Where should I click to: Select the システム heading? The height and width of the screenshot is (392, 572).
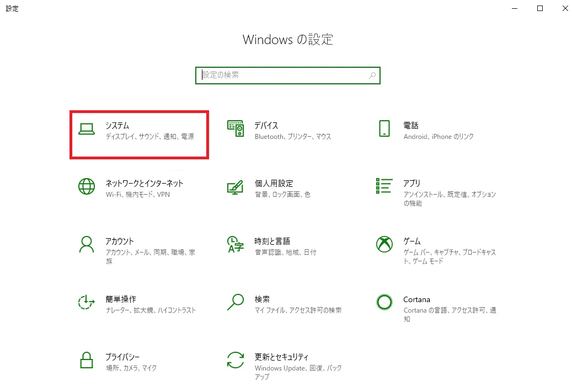tap(117, 126)
